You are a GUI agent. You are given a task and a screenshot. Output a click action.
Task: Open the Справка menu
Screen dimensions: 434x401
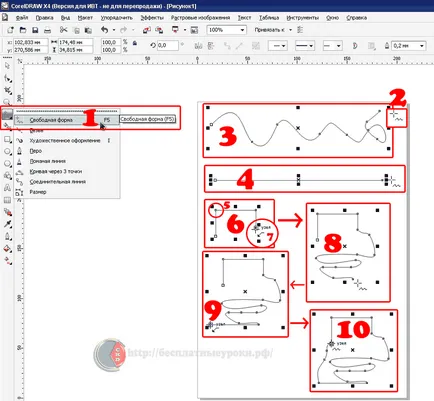click(x=356, y=18)
